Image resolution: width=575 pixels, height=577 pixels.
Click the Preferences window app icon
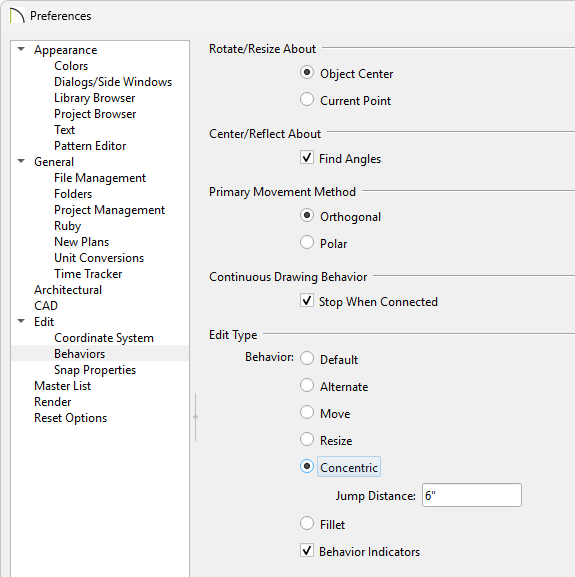[x=17, y=16]
